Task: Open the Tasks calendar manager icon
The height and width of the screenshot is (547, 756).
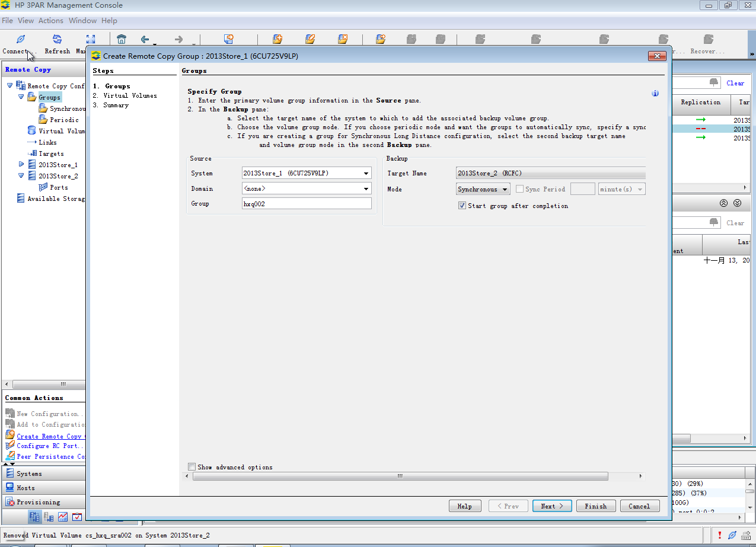Action: 77,517
